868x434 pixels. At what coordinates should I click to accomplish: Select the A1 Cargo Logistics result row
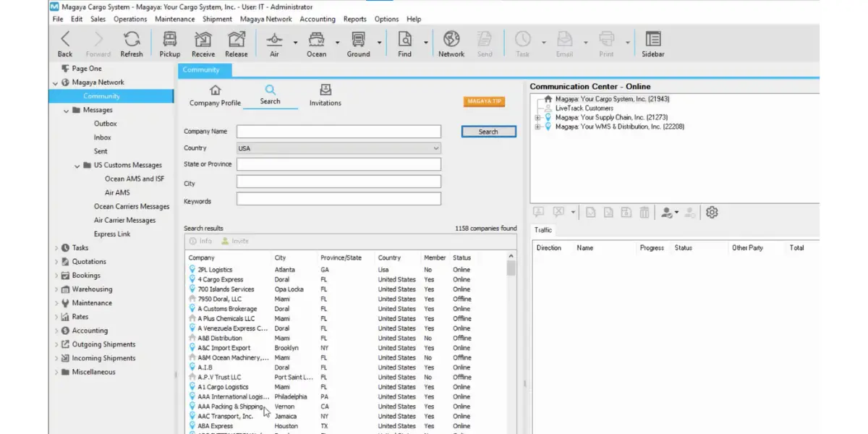[x=346, y=387]
